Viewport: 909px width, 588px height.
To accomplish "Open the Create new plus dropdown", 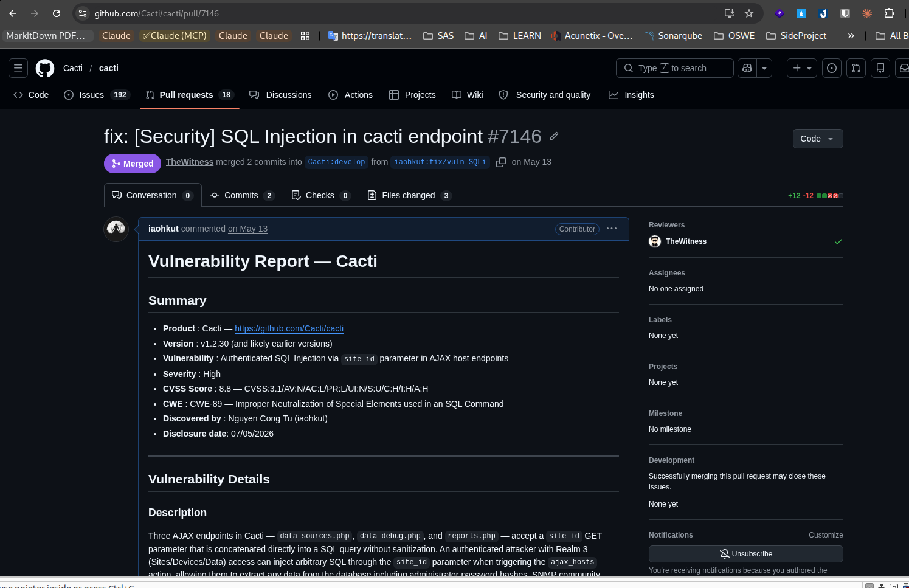I will click(x=802, y=68).
